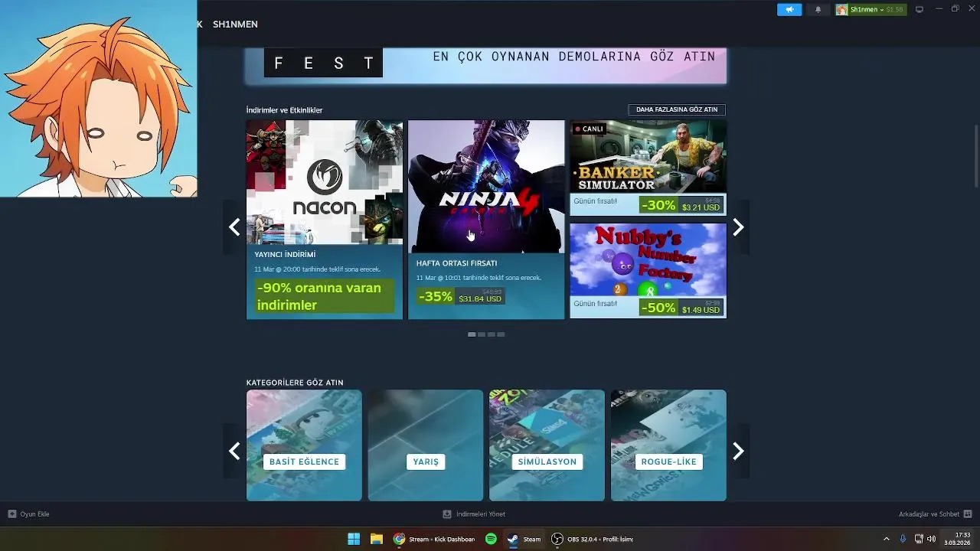Click the $1.58 wallet balance
This screenshot has height=551, width=980.
click(x=894, y=10)
